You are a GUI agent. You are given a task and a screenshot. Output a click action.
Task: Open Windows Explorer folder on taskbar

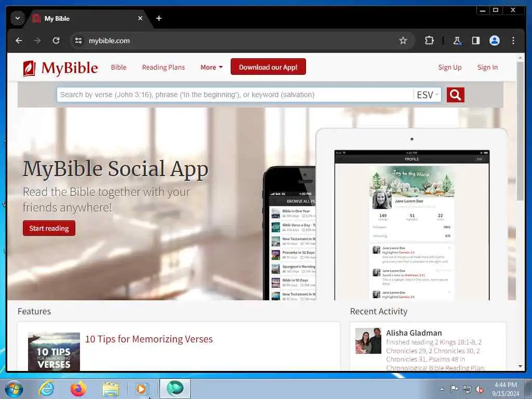[111, 389]
